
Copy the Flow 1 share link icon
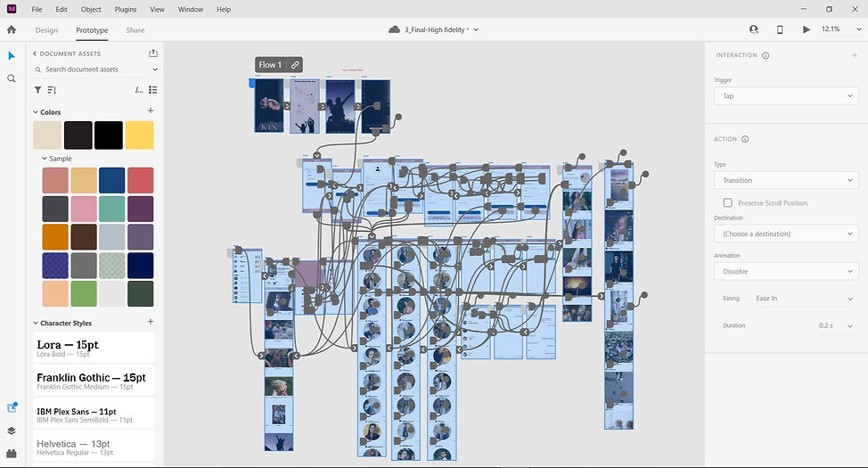(x=295, y=65)
